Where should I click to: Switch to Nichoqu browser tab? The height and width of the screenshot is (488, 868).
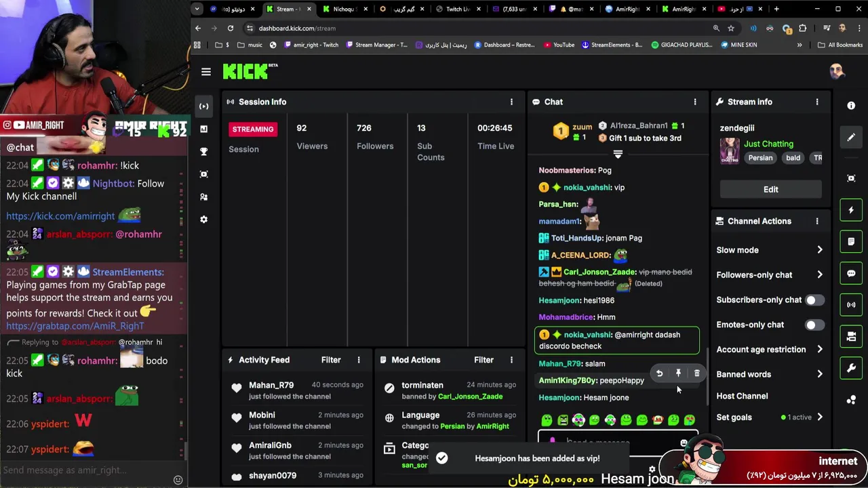coord(346,9)
